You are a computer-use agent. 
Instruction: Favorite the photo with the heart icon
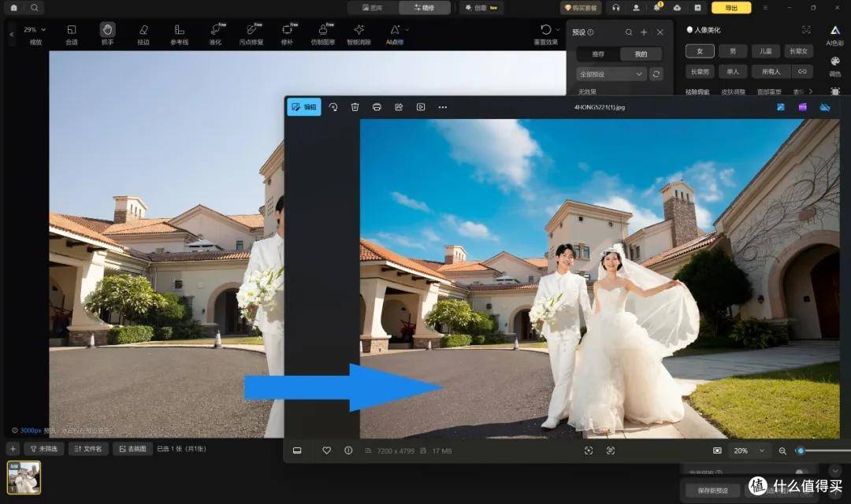327,450
